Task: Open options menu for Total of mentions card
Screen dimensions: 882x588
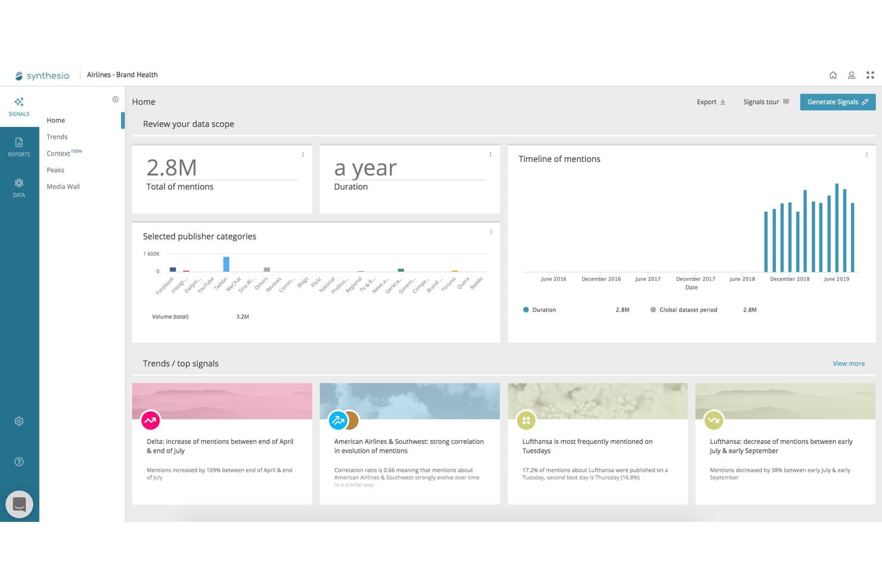Action: (x=303, y=155)
